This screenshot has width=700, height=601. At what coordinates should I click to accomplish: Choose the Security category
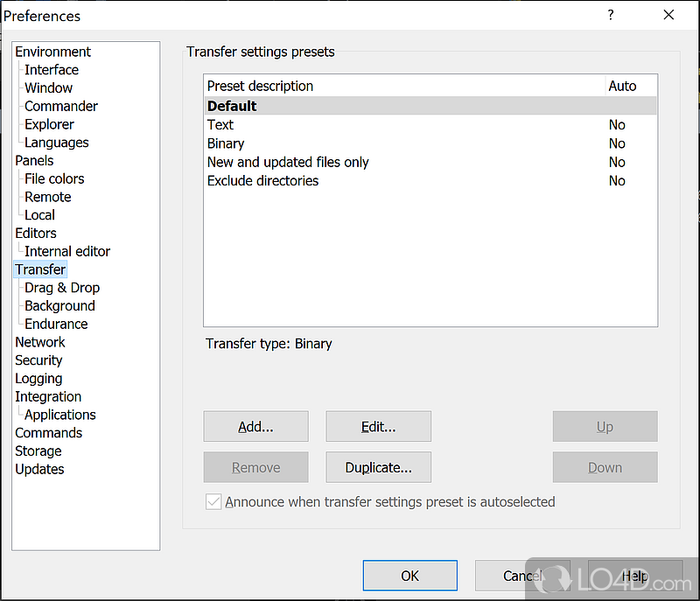coord(38,360)
